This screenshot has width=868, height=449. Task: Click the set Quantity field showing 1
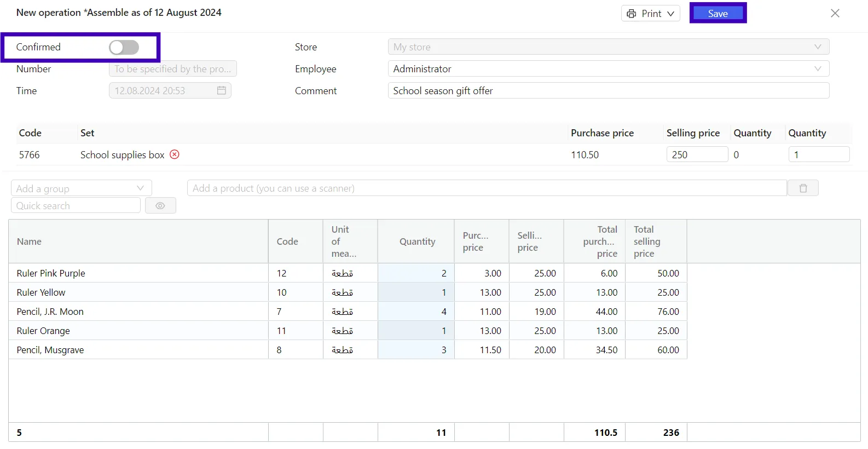pos(819,154)
